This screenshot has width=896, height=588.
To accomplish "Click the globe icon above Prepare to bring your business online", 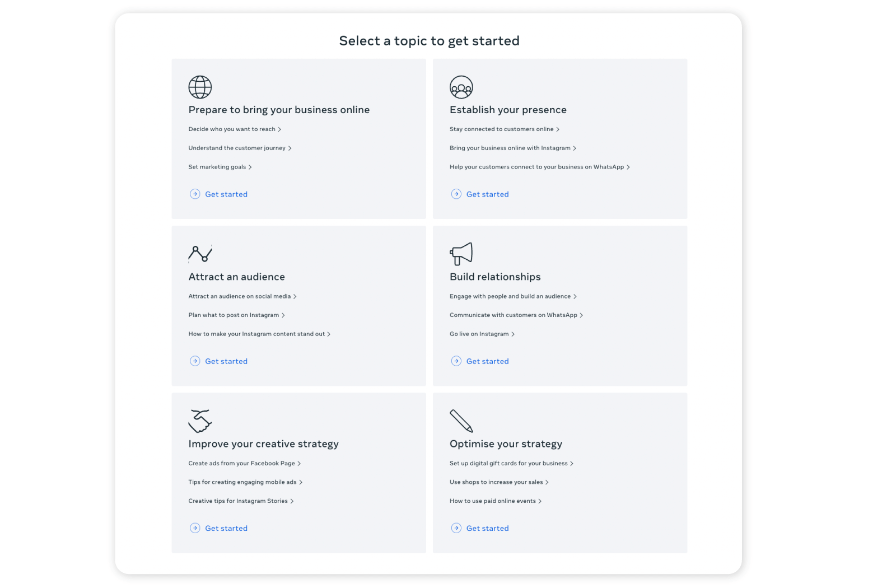I will tap(200, 87).
